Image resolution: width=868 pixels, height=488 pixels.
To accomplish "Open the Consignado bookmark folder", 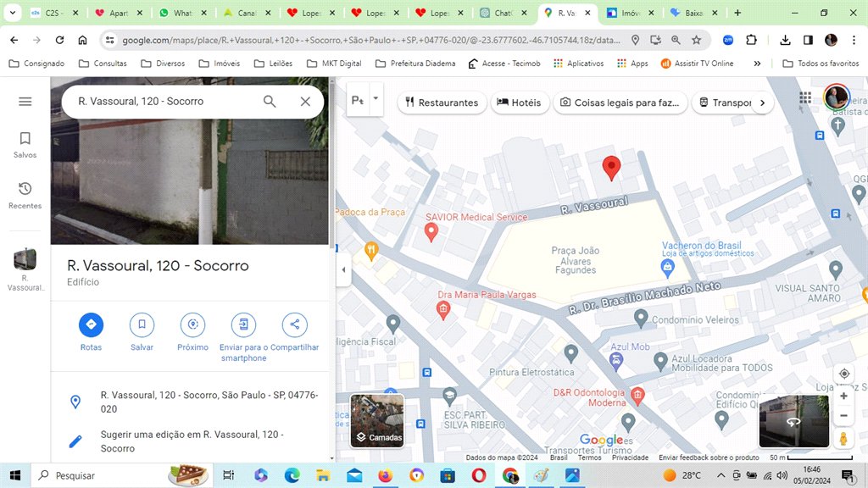I will 36,64.
